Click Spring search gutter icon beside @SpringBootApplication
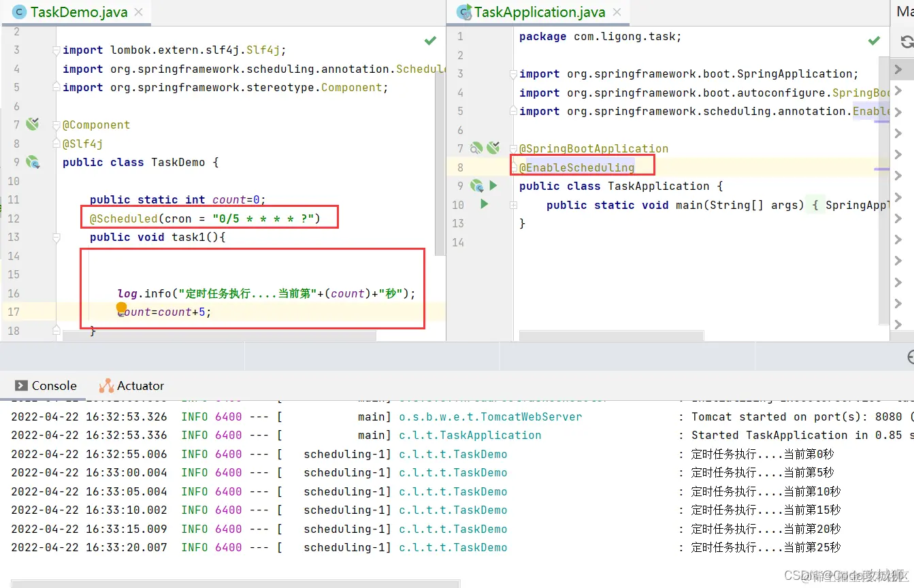 tap(476, 148)
